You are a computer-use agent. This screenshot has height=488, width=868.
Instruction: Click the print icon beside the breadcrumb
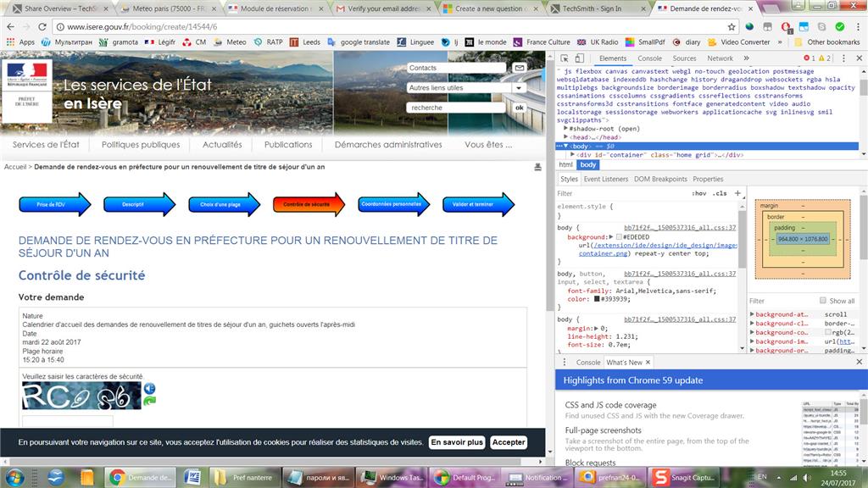537,167
